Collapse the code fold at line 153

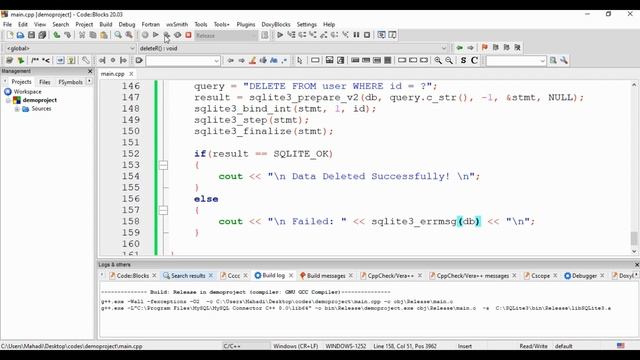point(163,165)
